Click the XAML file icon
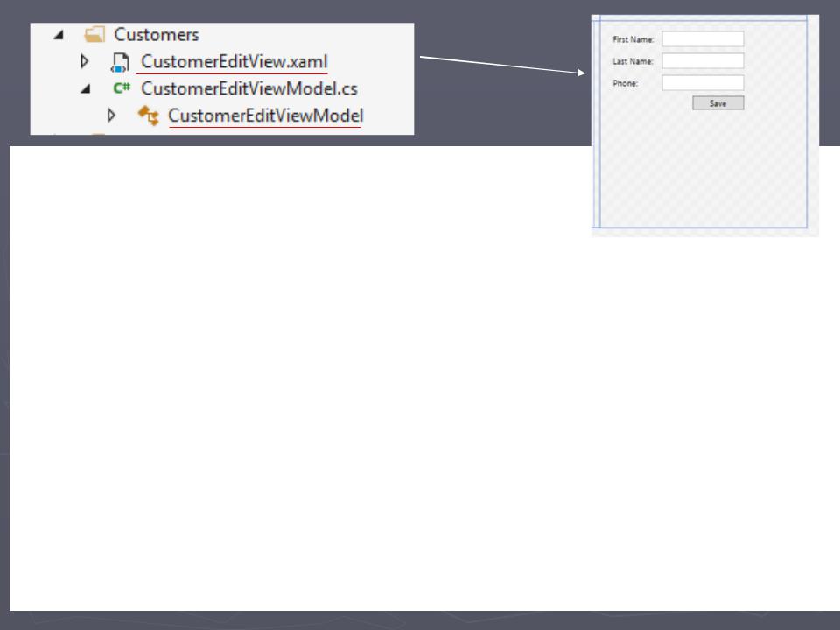Viewport: 840px width, 630px height. (120, 62)
